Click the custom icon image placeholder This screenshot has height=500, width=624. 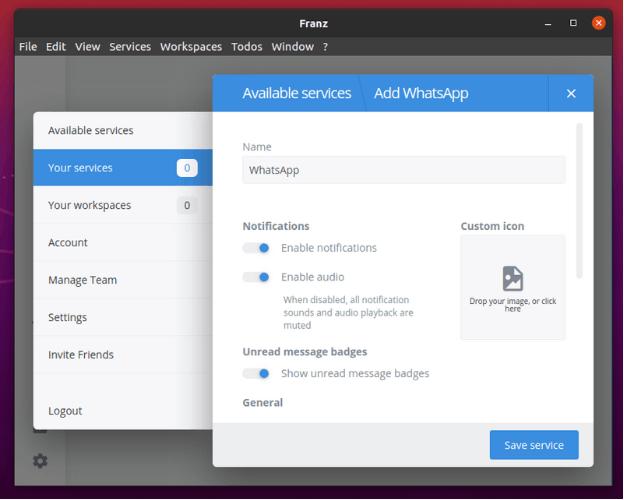[x=512, y=287]
